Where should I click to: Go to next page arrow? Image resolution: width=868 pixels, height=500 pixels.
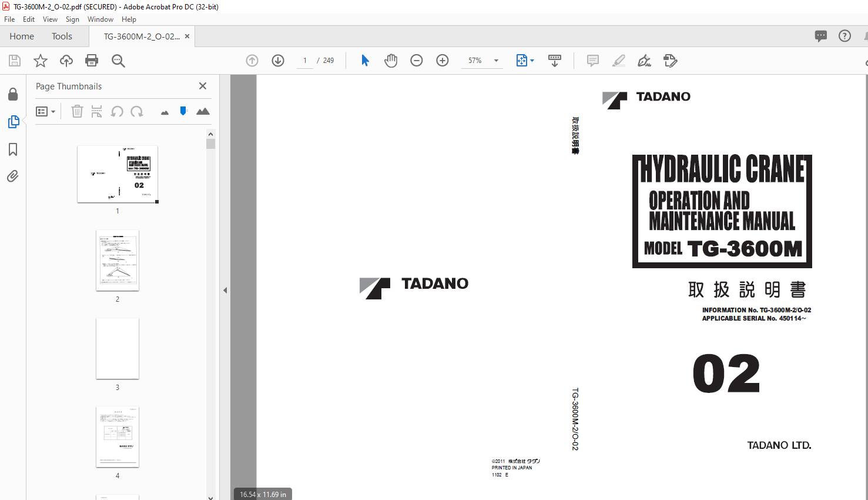[278, 61]
